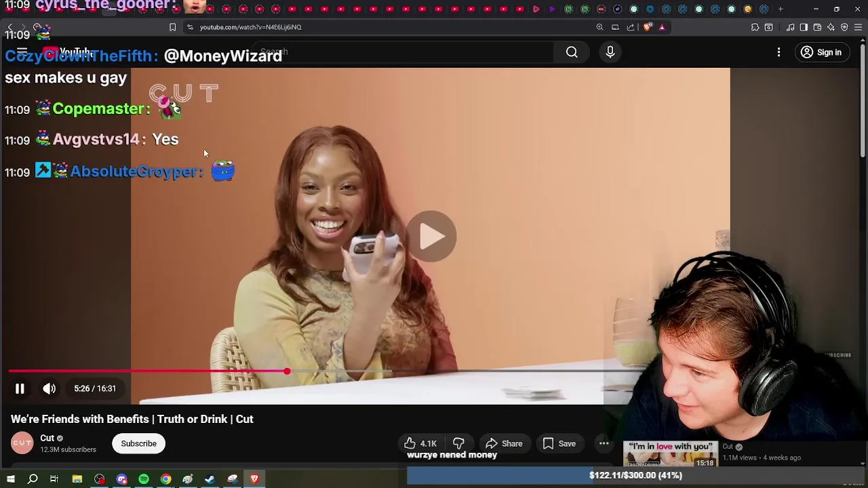
Task: Click the cast/screen icon in address bar
Action: [x=615, y=27]
